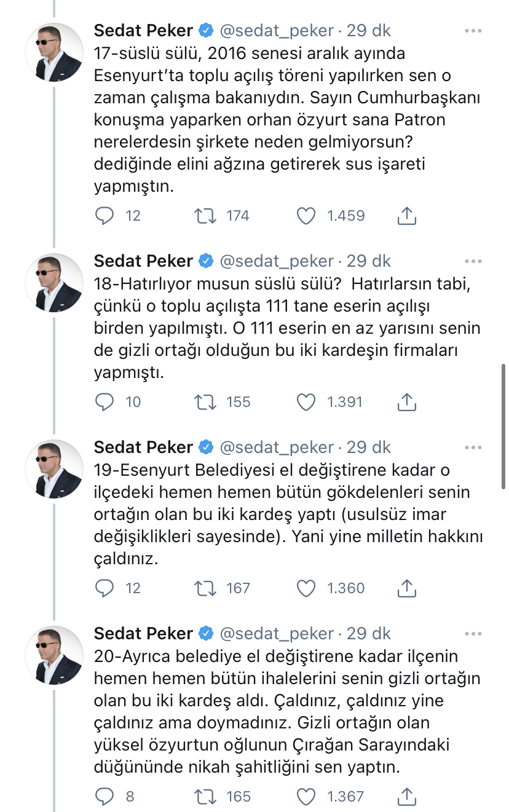Reply to tweet 18 with 10 replies
509x812 pixels.
(106, 401)
